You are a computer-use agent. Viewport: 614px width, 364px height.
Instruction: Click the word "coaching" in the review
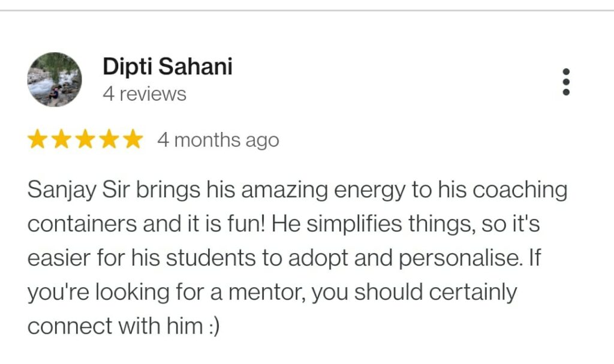click(x=520, y=190)
